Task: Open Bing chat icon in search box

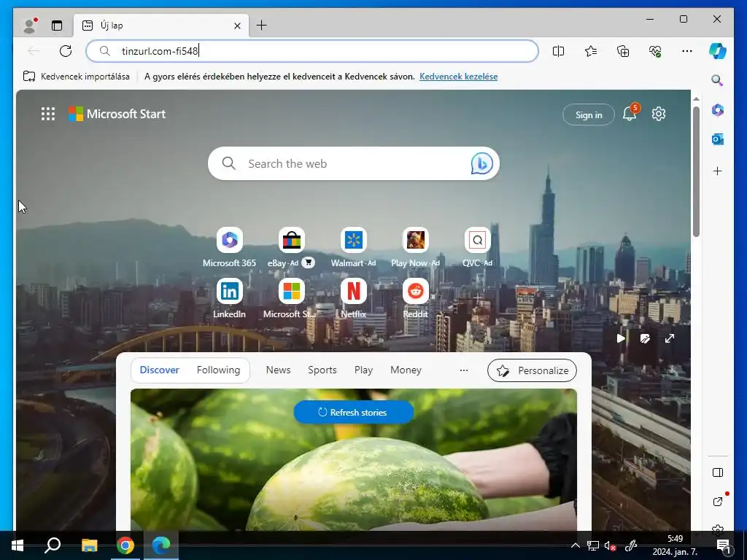Action: (x=481, y=163)
